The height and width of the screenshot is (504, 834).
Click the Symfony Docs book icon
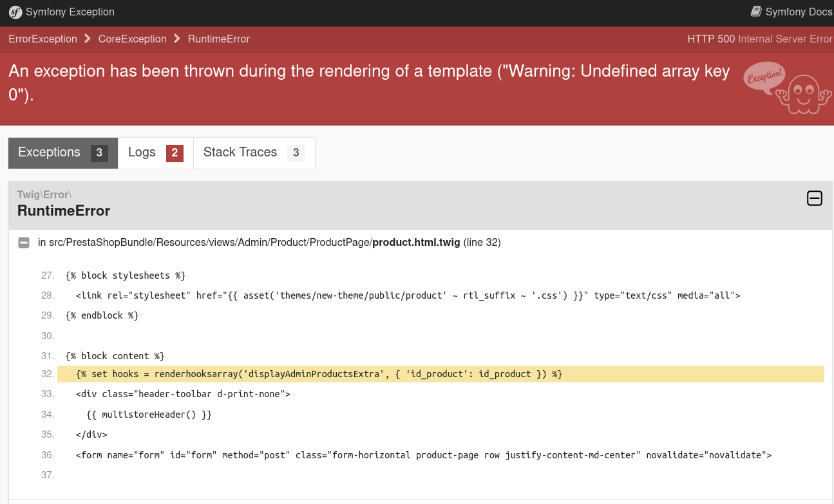coord(756,12)
